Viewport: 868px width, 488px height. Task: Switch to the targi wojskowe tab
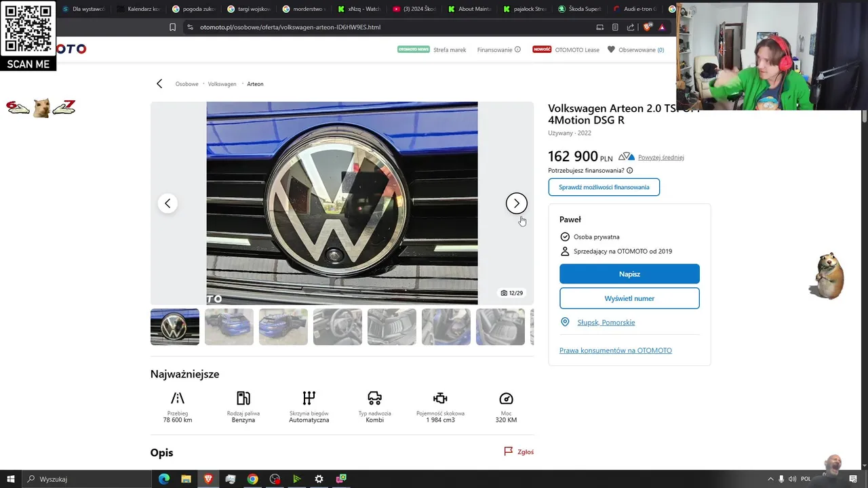point(248,9)
